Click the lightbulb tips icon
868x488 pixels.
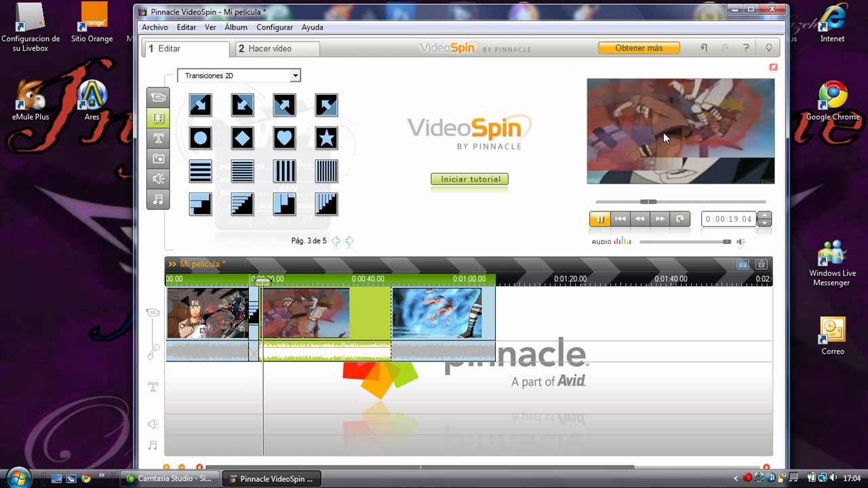tap(768, 48)
